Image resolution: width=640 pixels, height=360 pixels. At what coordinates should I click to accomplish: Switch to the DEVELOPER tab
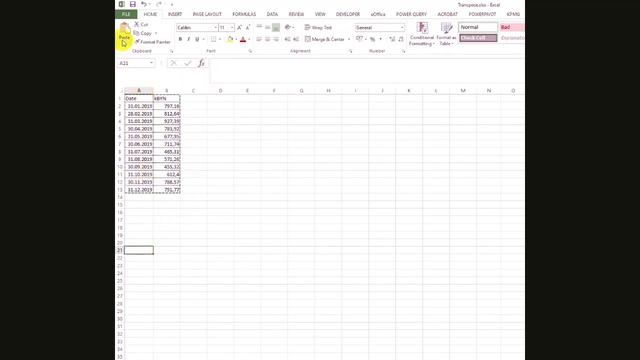pos(348,14)
